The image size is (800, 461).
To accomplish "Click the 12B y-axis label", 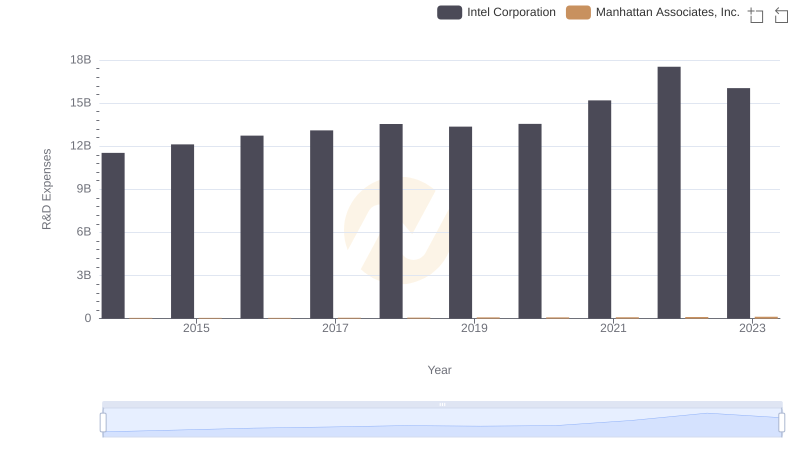I will [81, 146].
